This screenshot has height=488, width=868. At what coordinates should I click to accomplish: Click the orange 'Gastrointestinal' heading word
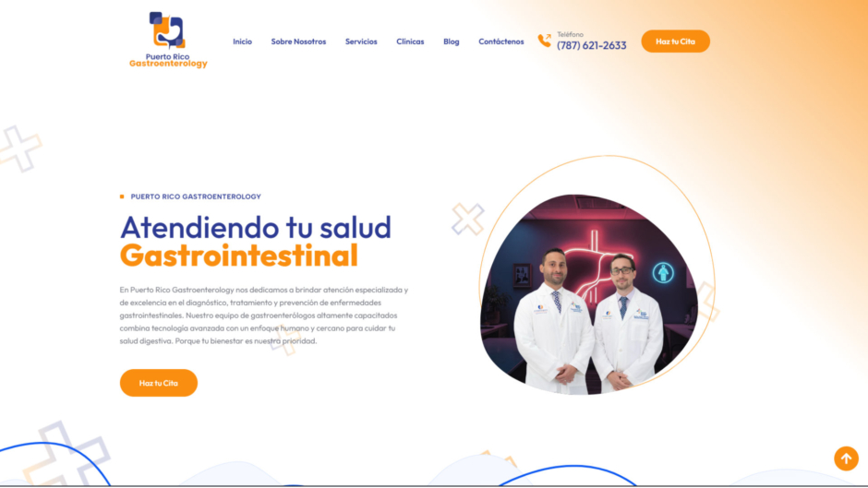(x=239, y=256)
